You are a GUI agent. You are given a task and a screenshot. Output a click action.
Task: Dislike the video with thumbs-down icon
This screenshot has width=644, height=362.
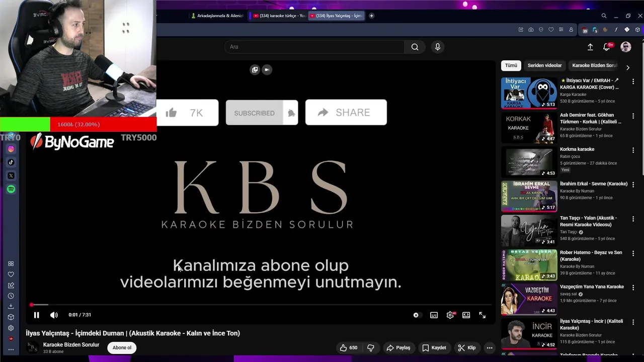point(371,347)
